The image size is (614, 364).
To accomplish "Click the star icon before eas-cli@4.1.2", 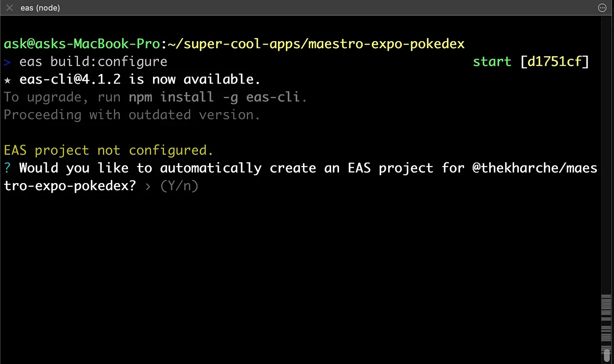I will pos(7,80).
